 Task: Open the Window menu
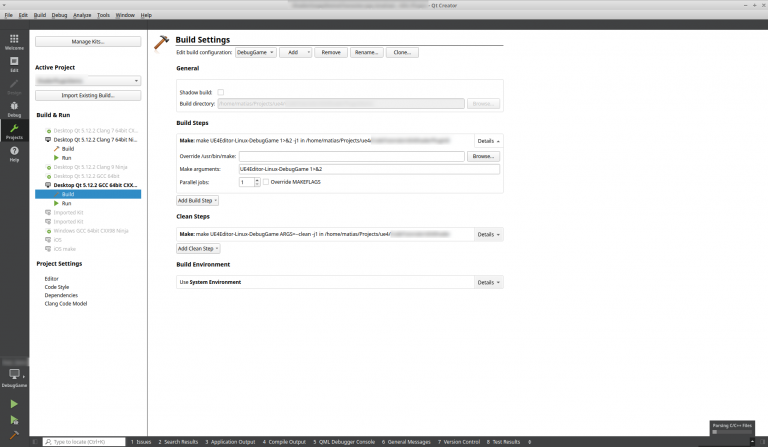(x=125, y=15)
